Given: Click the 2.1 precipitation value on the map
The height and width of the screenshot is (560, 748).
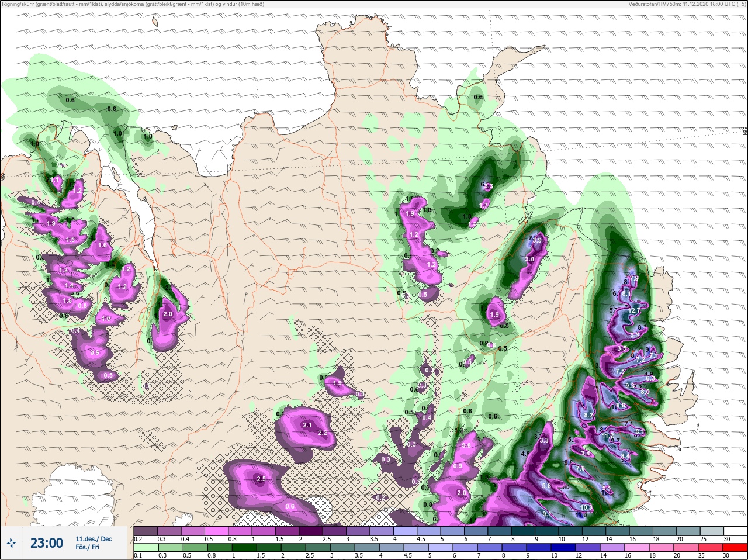Looking at the screenshot, I should [x=307, y=426].
